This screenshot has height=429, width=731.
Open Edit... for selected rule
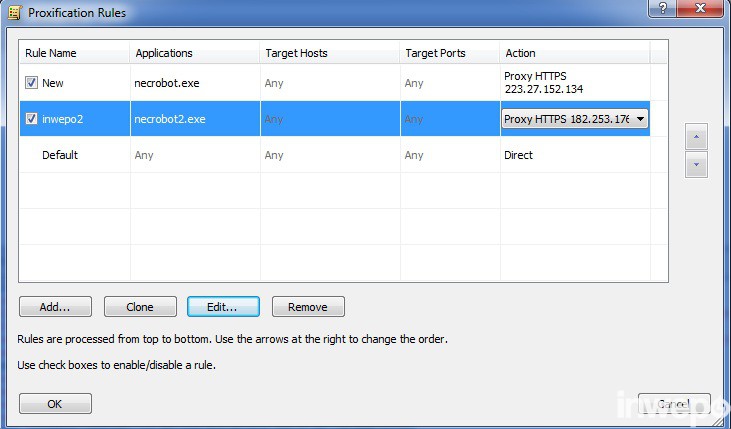click(x=223, y=307)
